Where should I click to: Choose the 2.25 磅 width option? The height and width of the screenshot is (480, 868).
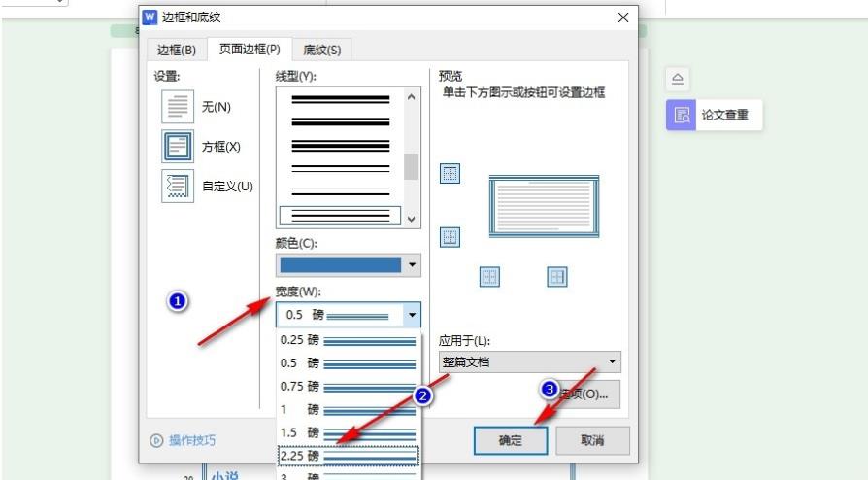point(349,456)
